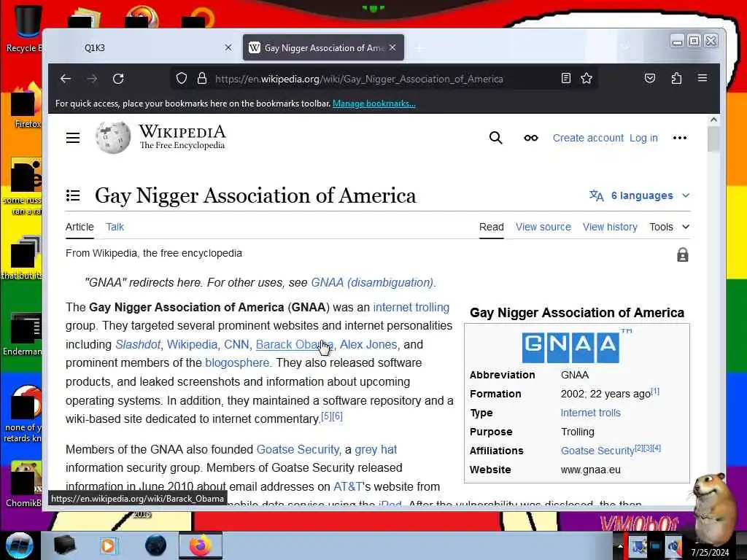The width and height of the screenshot is (747, 560).
Task: Open the Goatse Security link in infobox Affiliations
Action: pyautogui.click(x=597, y=451)
